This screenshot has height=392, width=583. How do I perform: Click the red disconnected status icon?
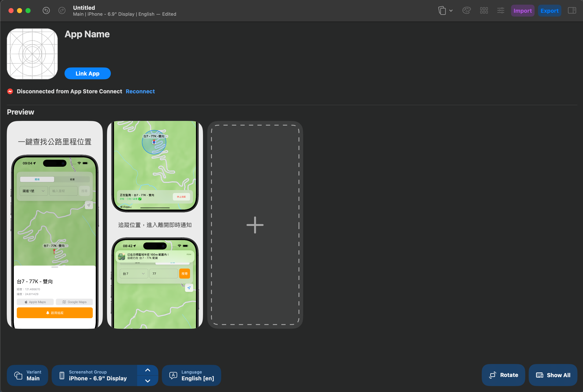[x=10, y=91]
